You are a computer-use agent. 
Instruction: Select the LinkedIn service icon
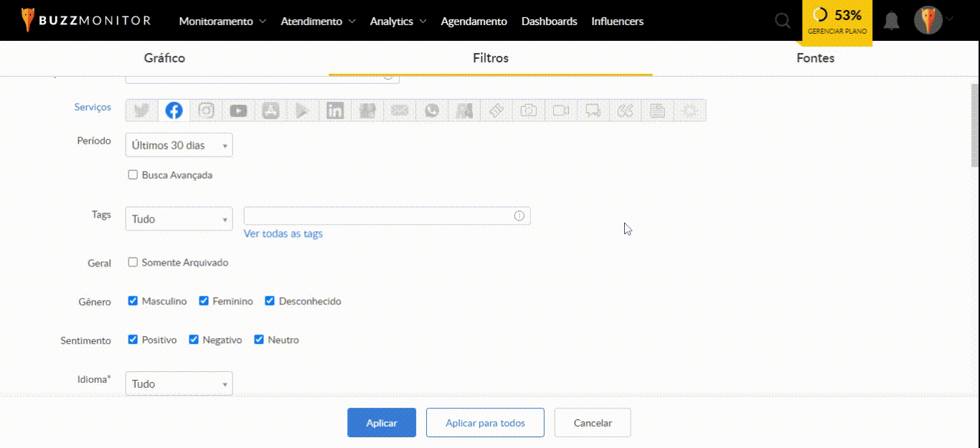(x=335, y=111)
